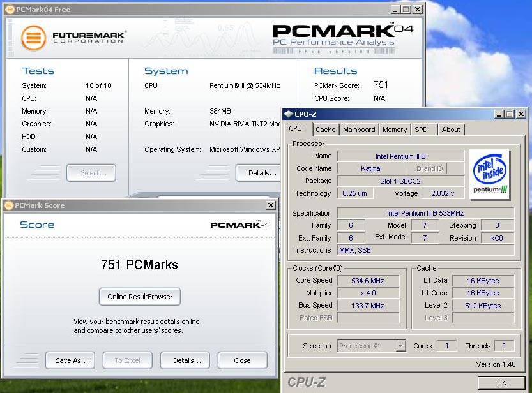Screen dimensions: 532x393
Task: Minimize the PCMark04 Free window
Action: 395,10
